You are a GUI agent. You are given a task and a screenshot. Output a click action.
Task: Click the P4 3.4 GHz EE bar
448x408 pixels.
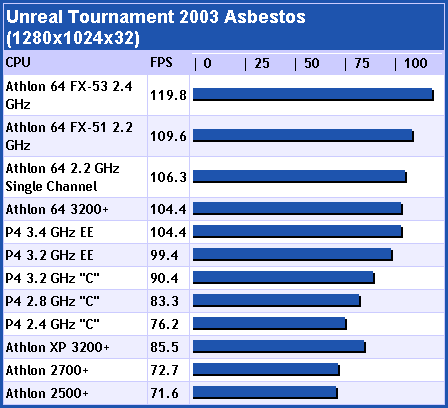(x=298, y=232)
